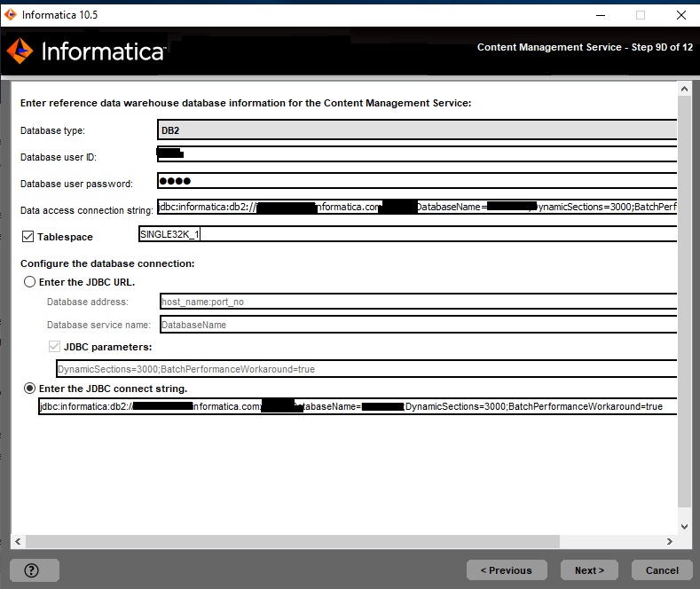This screenshot has height=589, width=700.
Task: Close the Informatica 10.5 window
Action: click(x=680, y=15)
